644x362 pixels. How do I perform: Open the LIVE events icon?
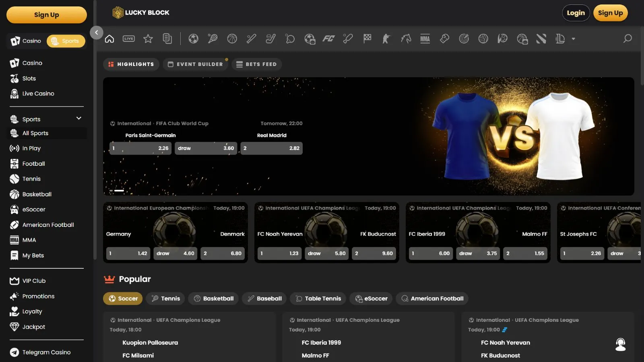tap(129, 39)
